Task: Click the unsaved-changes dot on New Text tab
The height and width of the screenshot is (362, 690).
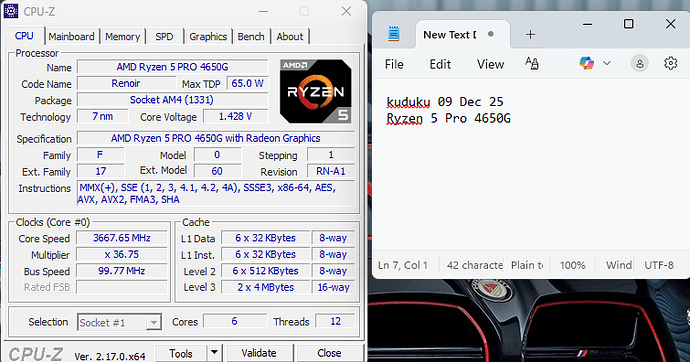Action: 491,34
